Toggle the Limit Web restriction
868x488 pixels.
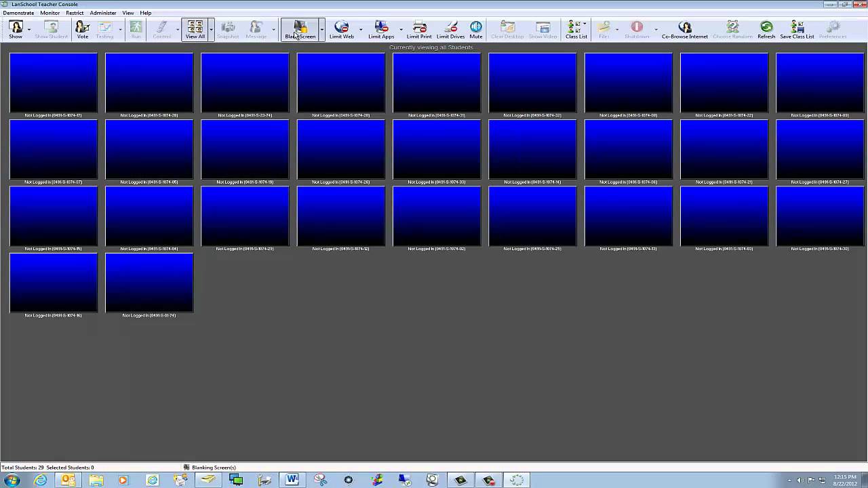(342, 29)
